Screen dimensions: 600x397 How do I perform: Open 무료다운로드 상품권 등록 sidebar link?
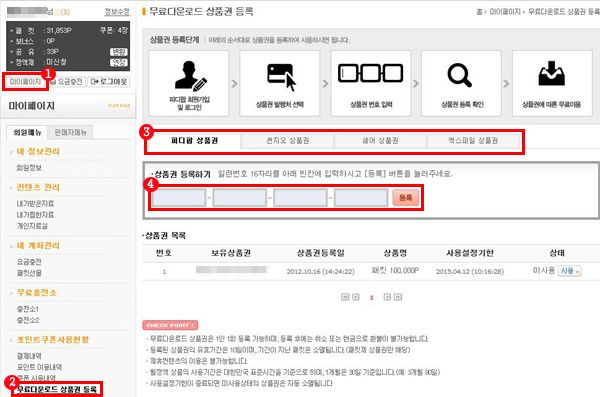tap(57, 390)
